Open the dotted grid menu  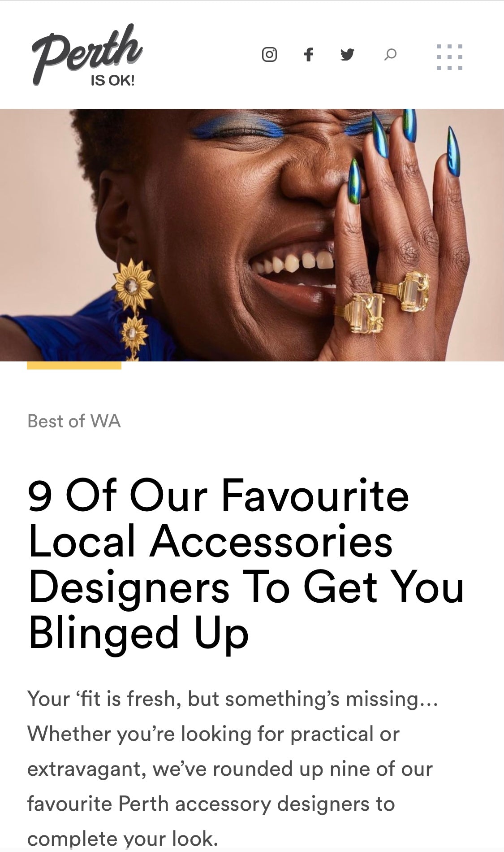[x=449, y=57]
